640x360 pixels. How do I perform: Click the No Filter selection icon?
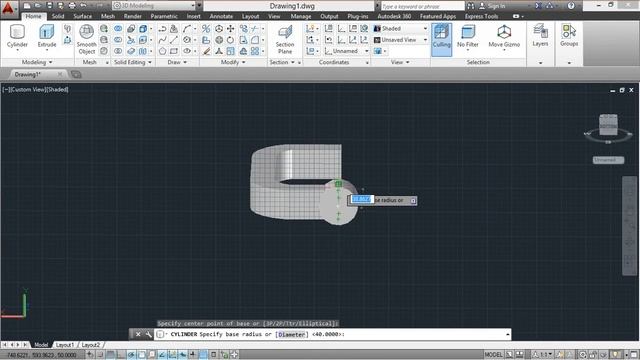468,36
